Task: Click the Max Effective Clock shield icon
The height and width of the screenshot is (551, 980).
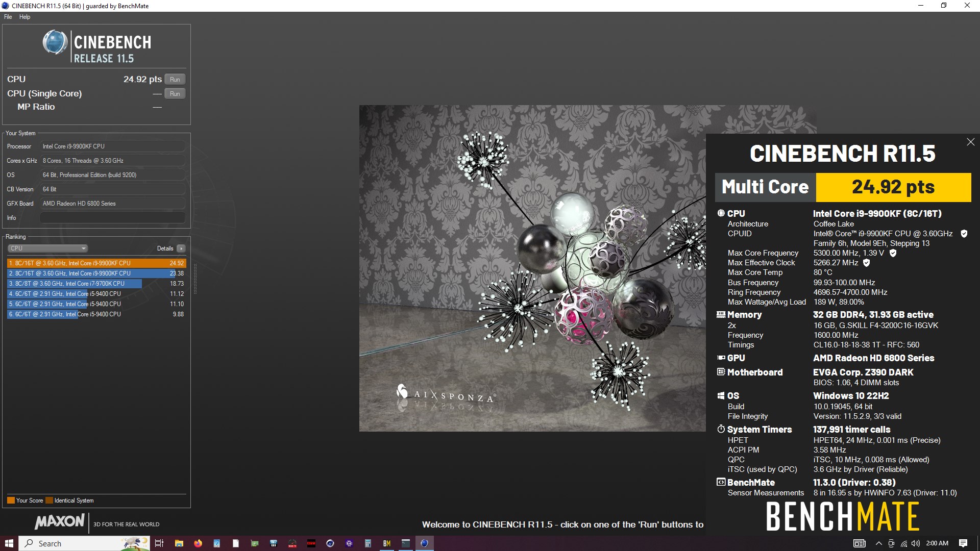Action: click(866, 263)
